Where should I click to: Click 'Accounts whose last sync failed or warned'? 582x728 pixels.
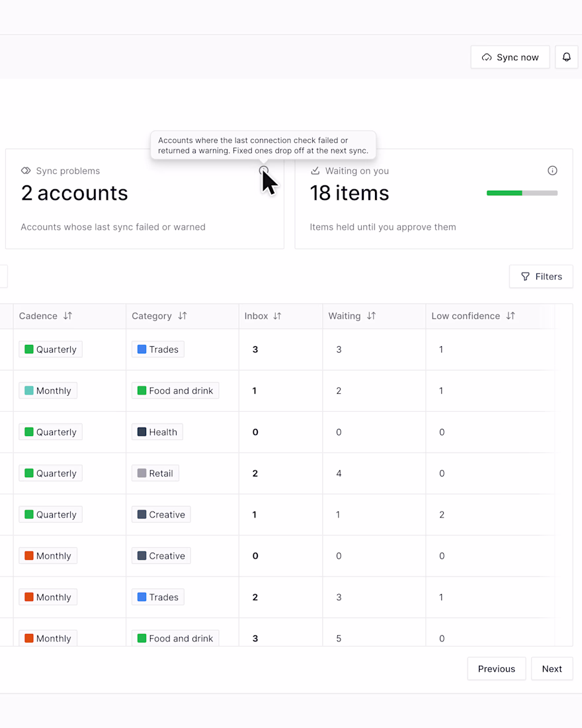pyautogui.click(x=113, y=227)
